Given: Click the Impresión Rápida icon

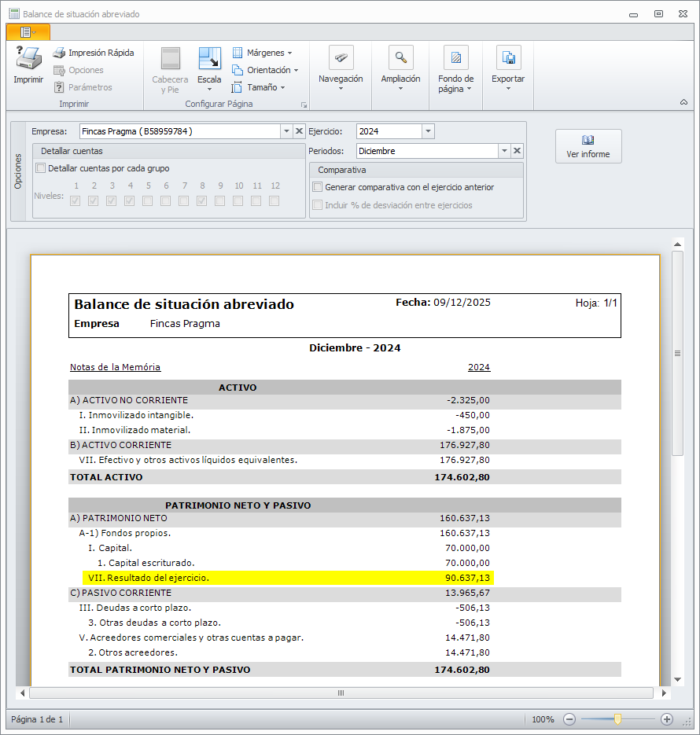Looking at the screenshot, I should [59, 53].
